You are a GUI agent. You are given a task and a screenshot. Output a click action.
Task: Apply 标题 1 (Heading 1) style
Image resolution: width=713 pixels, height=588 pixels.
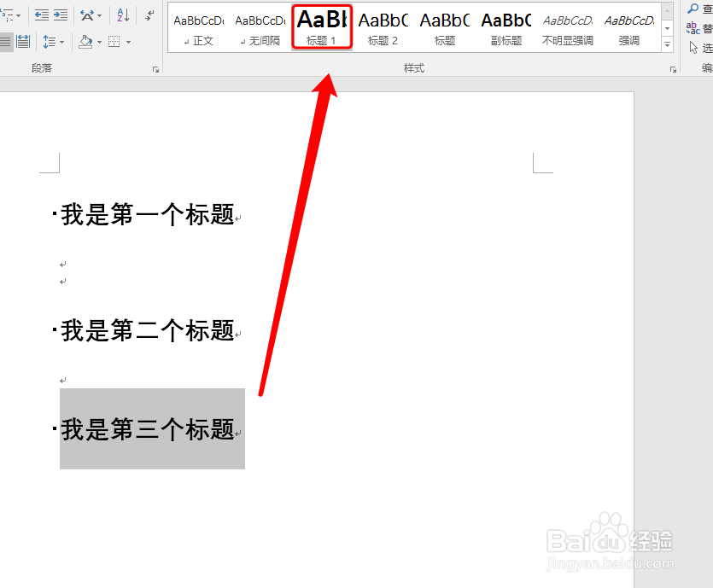click(x=322, y=27)
